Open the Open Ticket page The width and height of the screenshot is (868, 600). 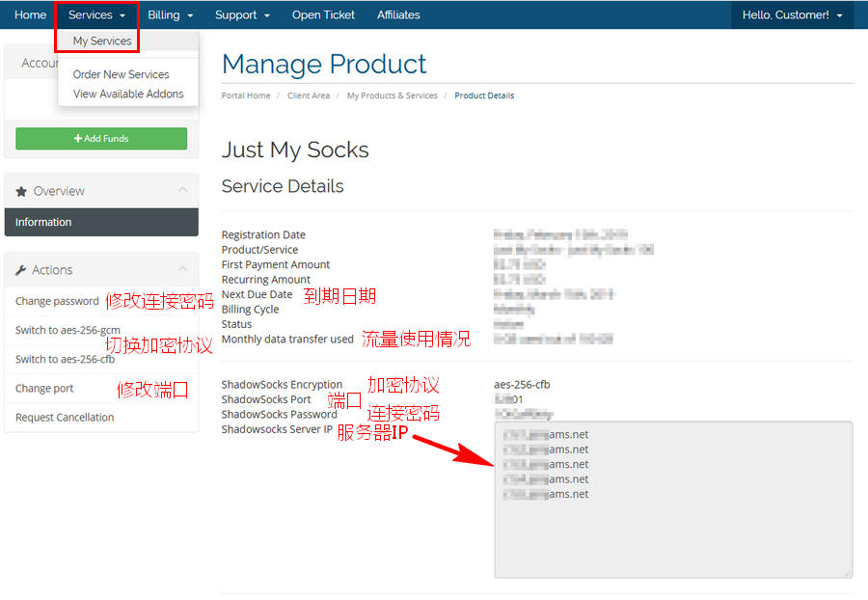pyautogui.click(x=323, y=14)
